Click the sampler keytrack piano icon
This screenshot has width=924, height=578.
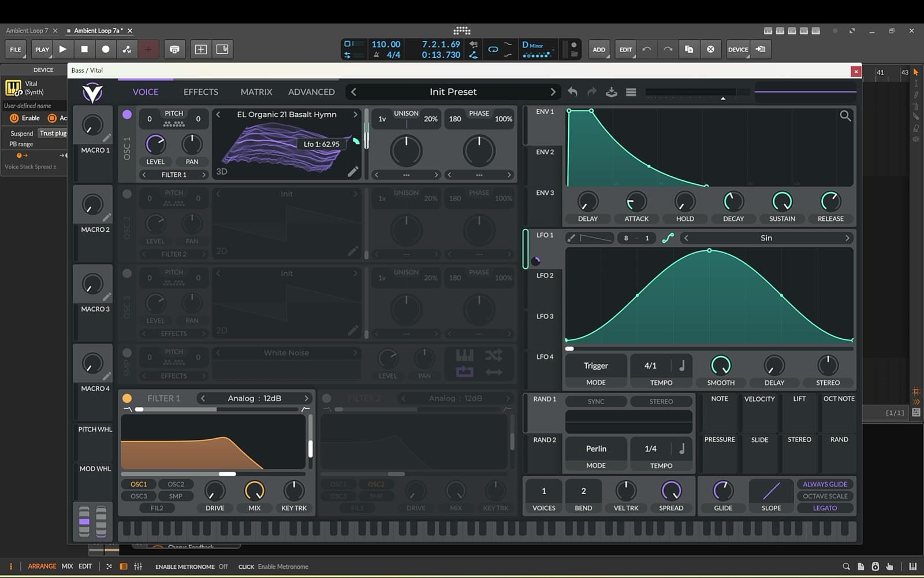point(464,355)
